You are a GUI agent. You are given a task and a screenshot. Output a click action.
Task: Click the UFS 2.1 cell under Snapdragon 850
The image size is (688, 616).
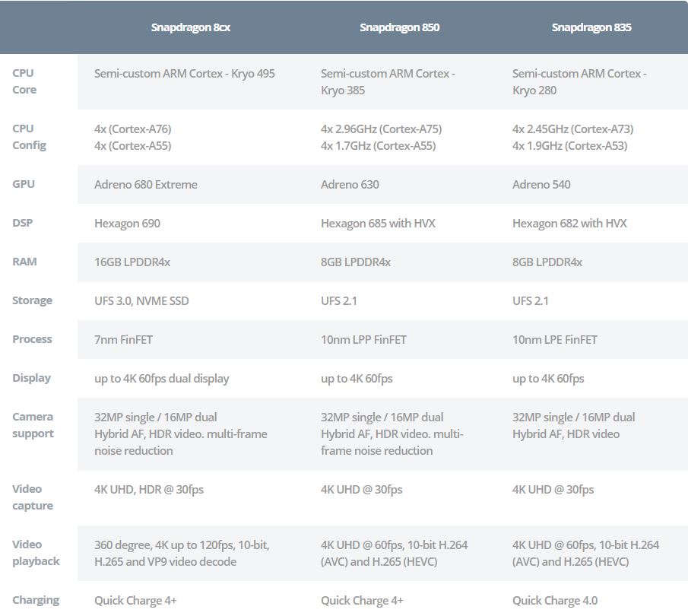[339, 300]
